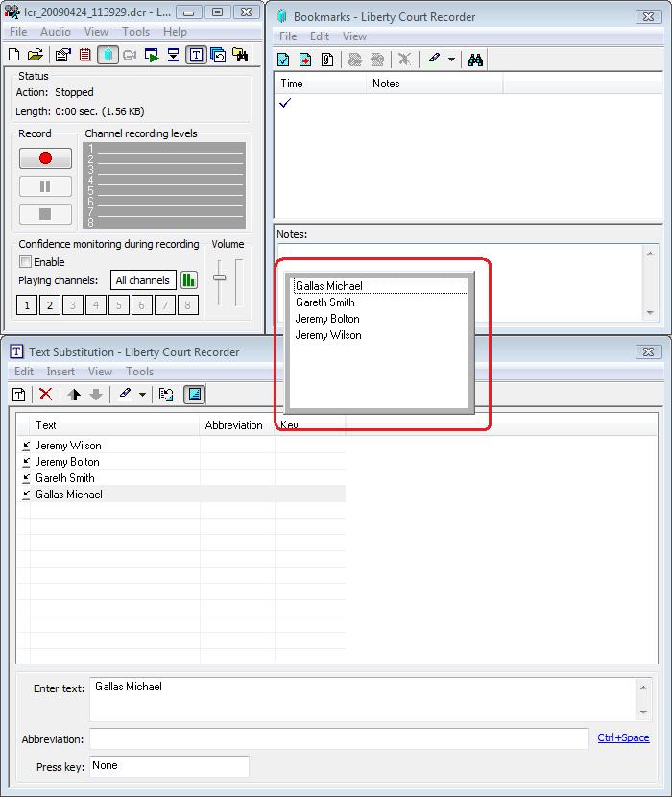Screen dimensions: 672x797
Task: Open the File menu in Bookmarks window
Action: click(x=288, y=36)
